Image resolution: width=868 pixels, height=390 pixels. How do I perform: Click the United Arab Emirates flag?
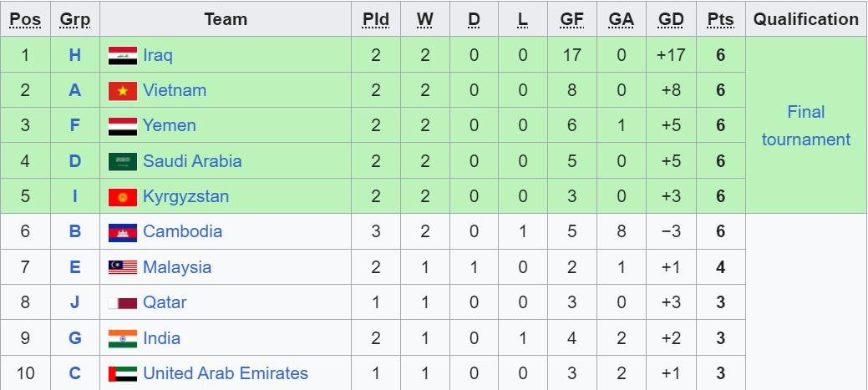[123, 374]
